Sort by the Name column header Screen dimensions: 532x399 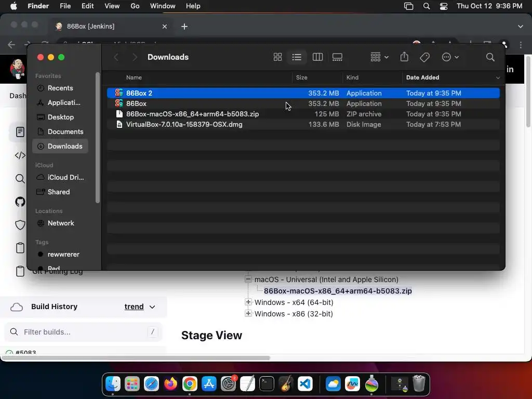point(134,77)
